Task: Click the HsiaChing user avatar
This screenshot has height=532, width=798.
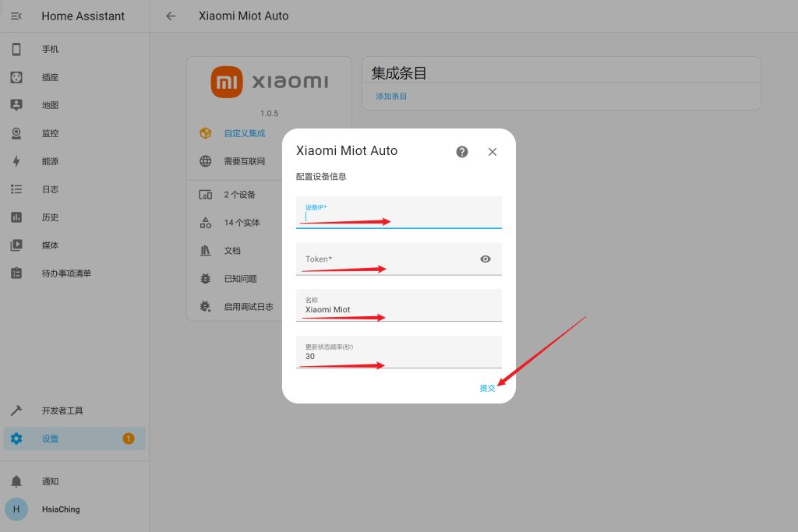Action: pos(16,509)
